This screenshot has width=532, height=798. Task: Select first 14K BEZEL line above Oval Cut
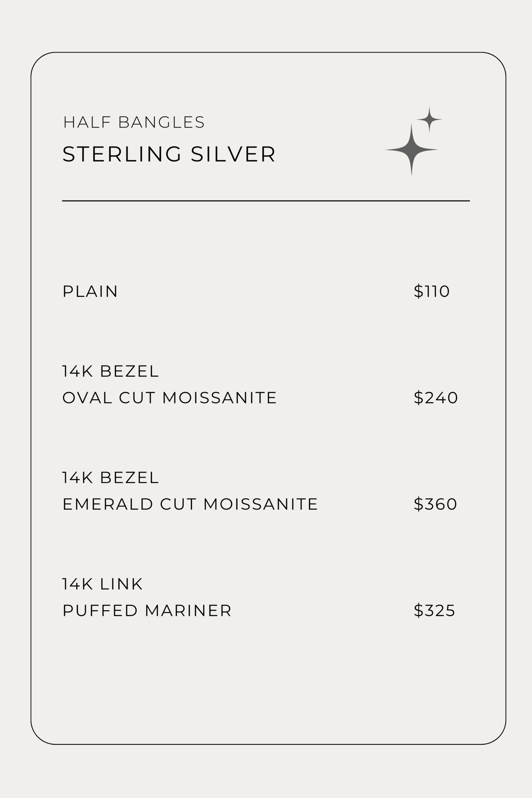point(111,371)
